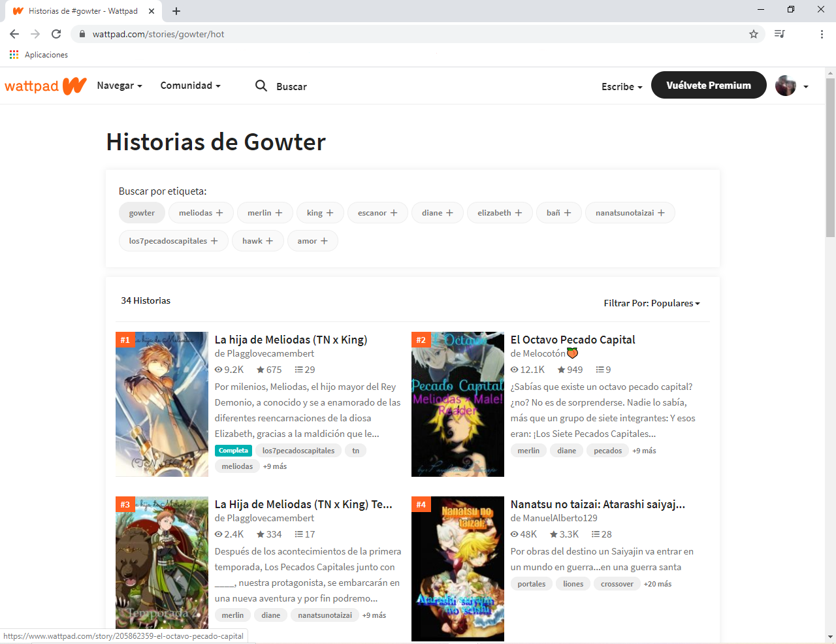Reload the page
This screenshot has width=836, height=644.
56,34
